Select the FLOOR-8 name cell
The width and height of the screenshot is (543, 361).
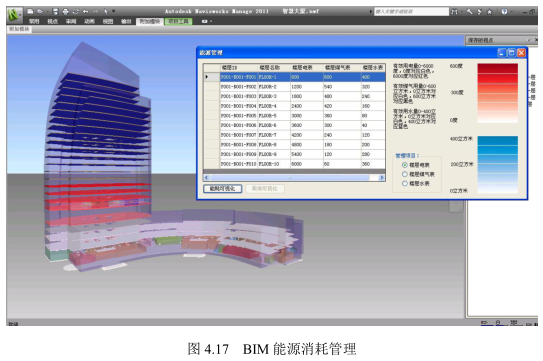[x=274, y=145]
